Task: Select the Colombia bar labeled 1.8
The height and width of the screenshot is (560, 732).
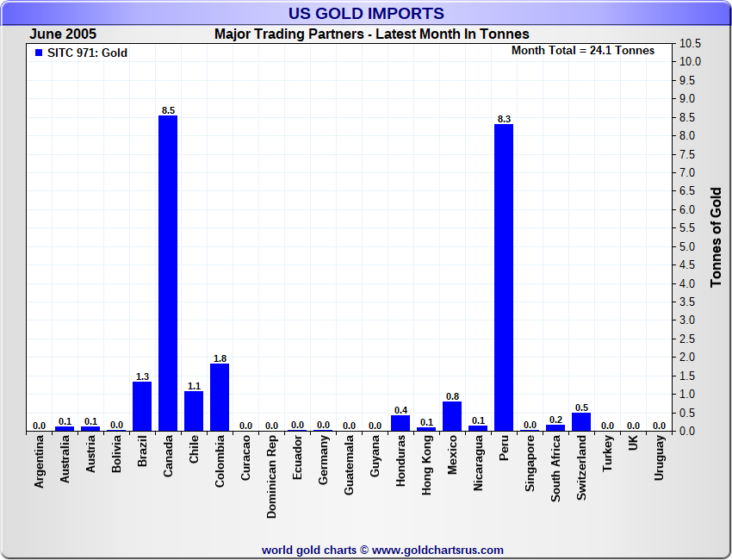Action: coord(220,397)
